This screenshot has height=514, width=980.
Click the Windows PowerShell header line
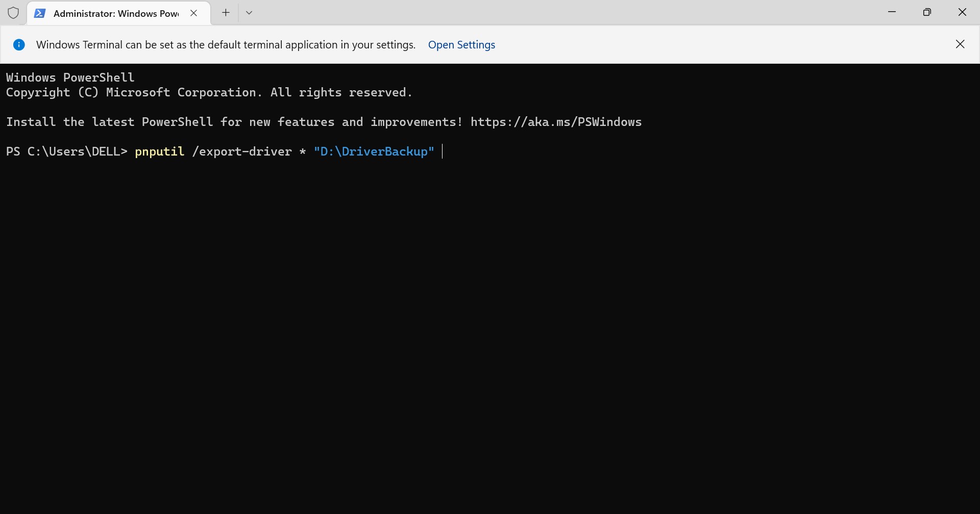coord(70,78)
